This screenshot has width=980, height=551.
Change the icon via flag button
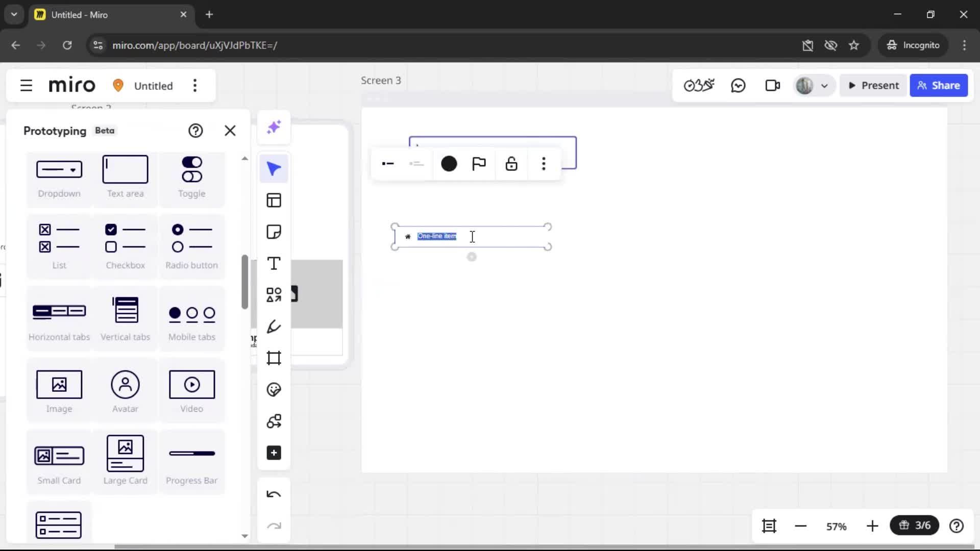[479, 164]
